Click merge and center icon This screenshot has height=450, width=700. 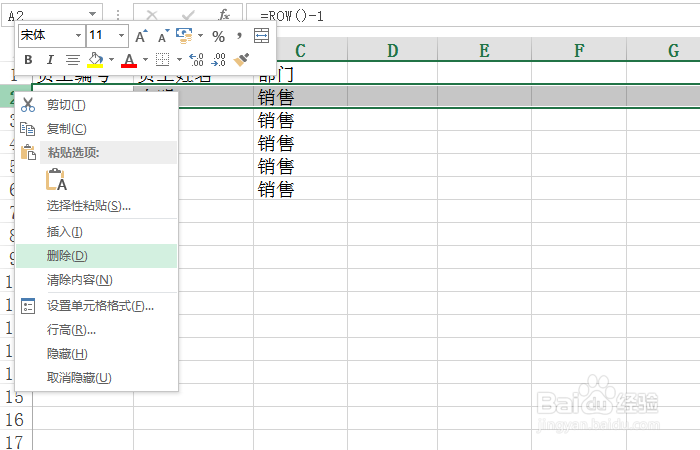[x=262, y=36]
